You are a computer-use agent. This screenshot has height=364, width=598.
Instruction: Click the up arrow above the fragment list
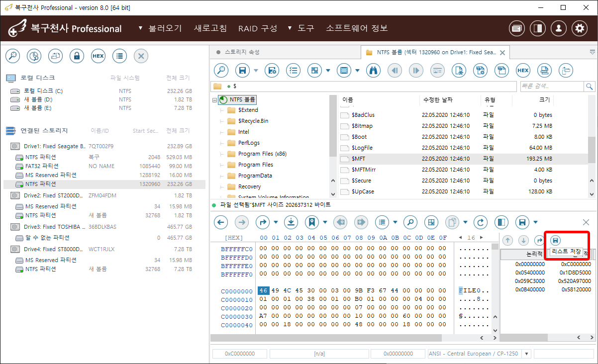pos(507,240)
